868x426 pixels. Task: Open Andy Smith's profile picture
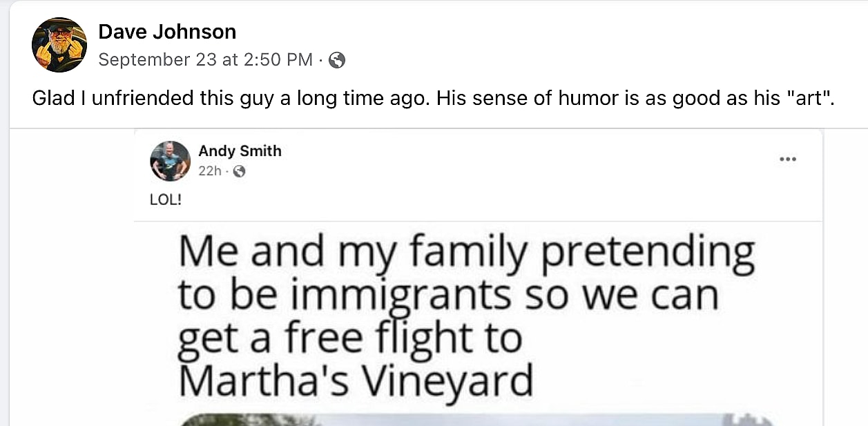pos(170,161)
